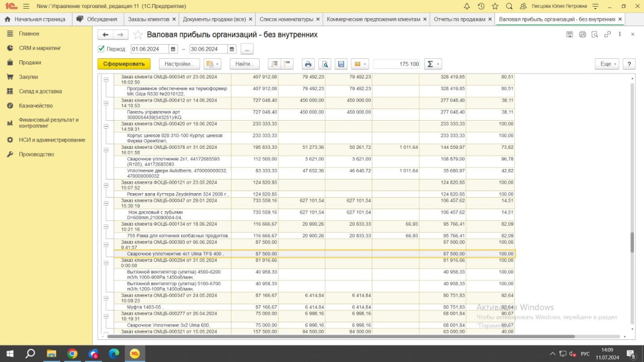Add report to favorites with star icon

click(x=138, y=35)
